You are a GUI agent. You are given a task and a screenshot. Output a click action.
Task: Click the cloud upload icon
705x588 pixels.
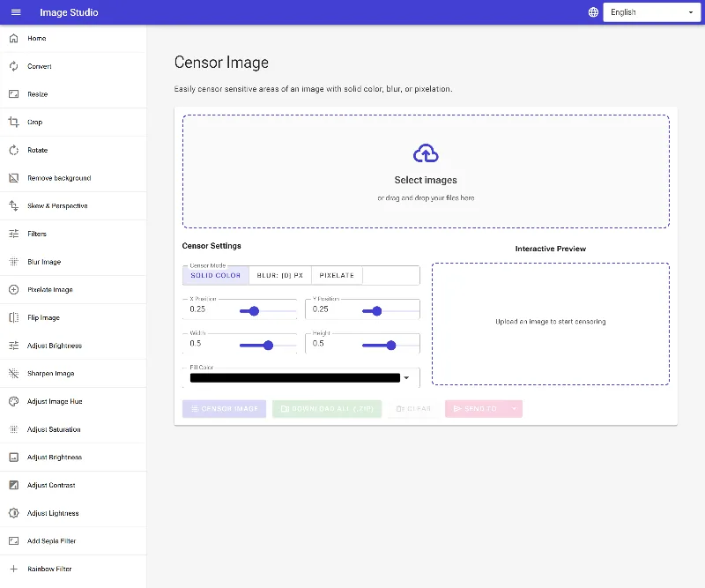(426, 153)
